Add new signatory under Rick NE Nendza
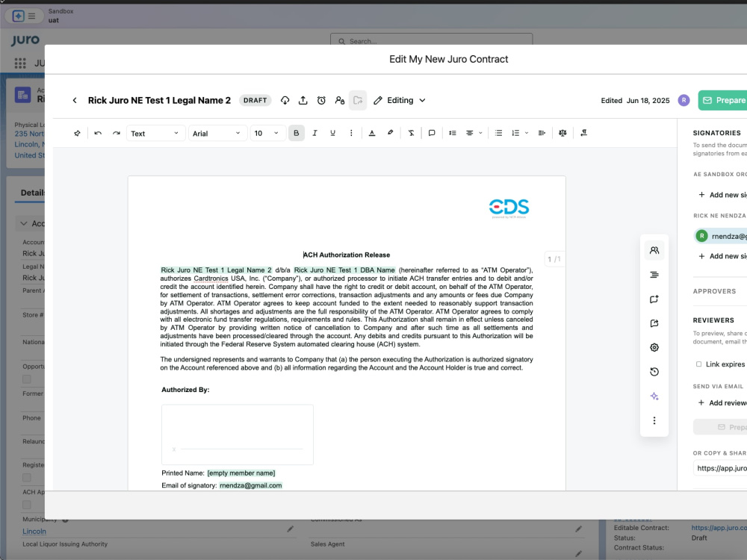Screen dimensions: 747x560 pyautogui.click(x=722, y=256)
